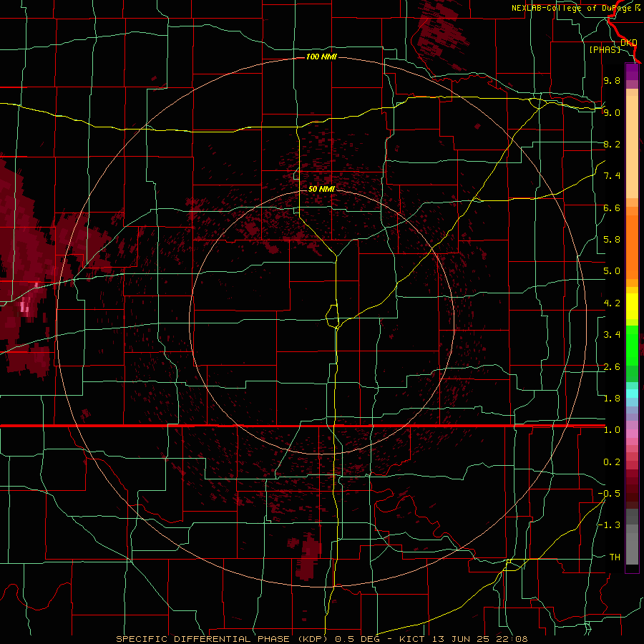Click the 9.0 value on color scale

coord(612,112)
